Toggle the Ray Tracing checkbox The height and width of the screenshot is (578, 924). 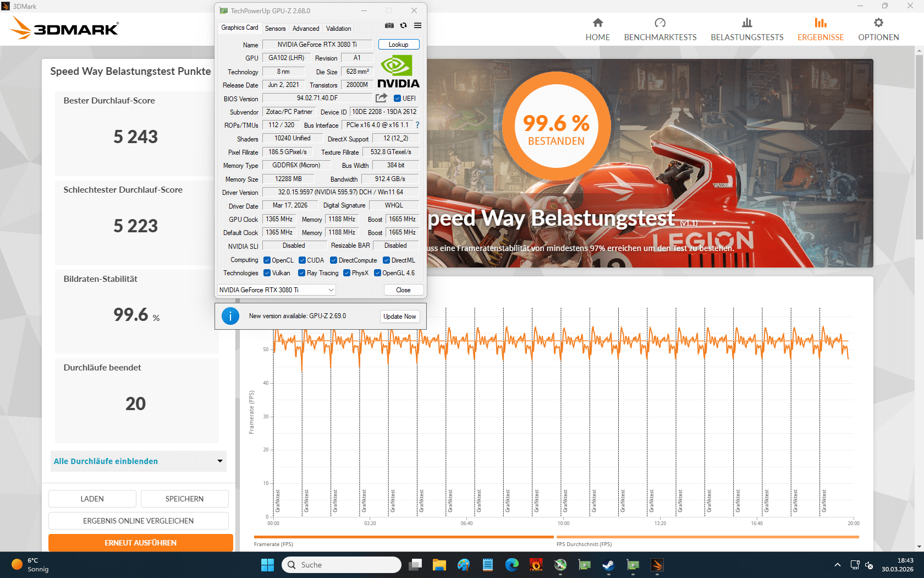click(x=301, y=273)
